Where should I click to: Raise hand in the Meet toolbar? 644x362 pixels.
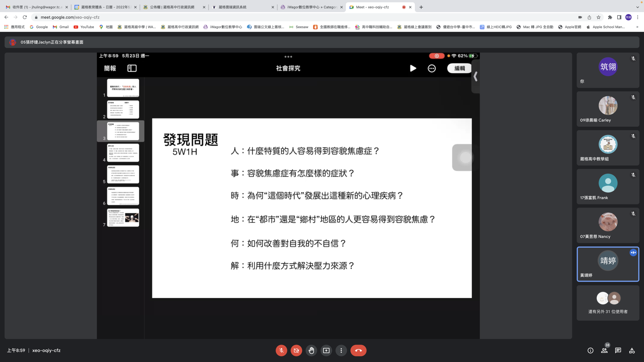tap(311, 350)
